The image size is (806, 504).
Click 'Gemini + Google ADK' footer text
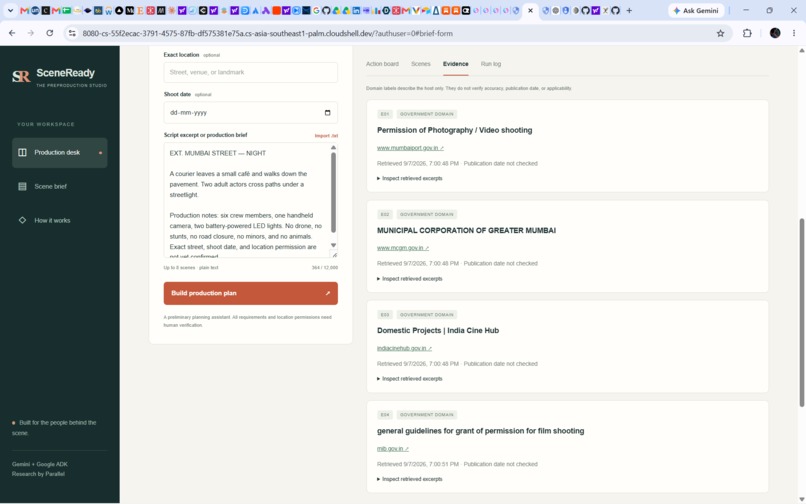click(x=40, y=464)
